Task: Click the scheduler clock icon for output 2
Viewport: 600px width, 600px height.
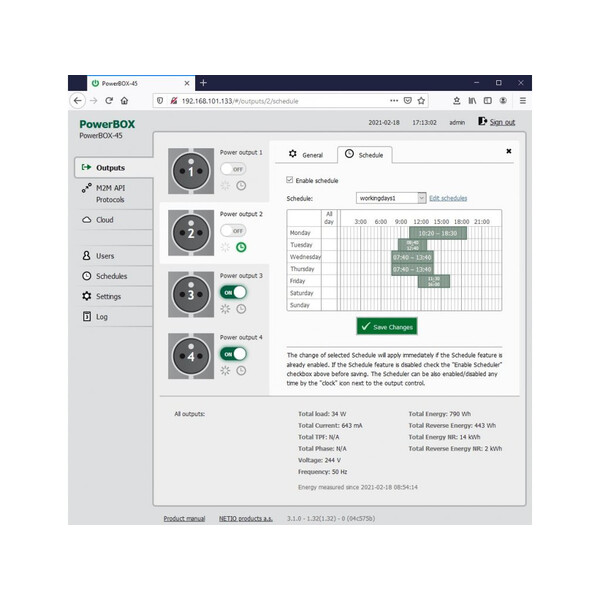Action: [x=241, y=247]
